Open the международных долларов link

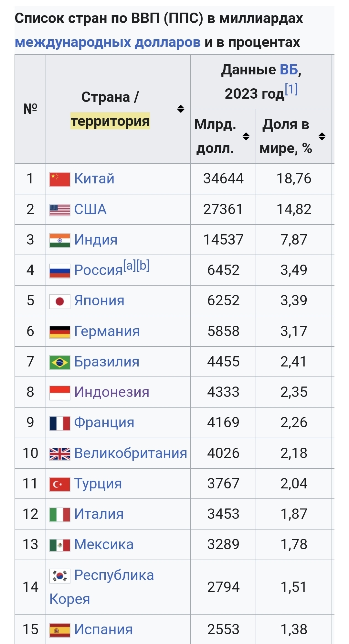point(108,42)
